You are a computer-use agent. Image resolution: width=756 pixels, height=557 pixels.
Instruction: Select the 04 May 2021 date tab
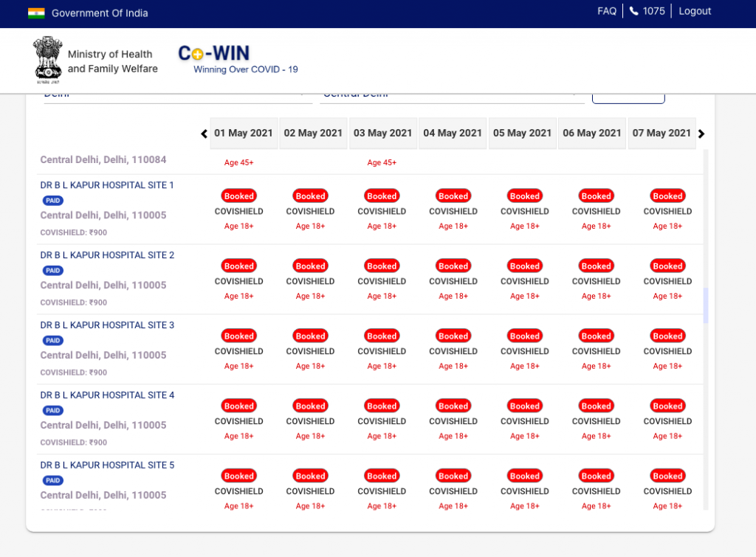tap(453, 133)
